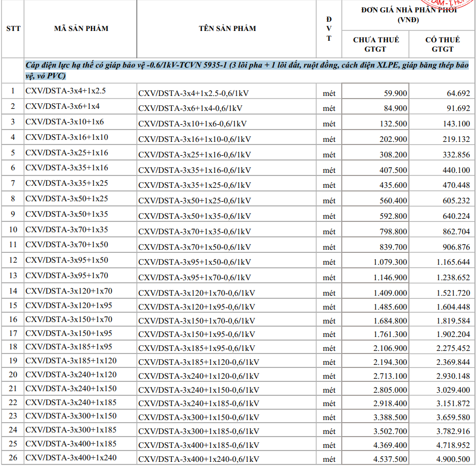Click the row number 5 cell
This screenshot has height=466, width=476.
[13, 153]
